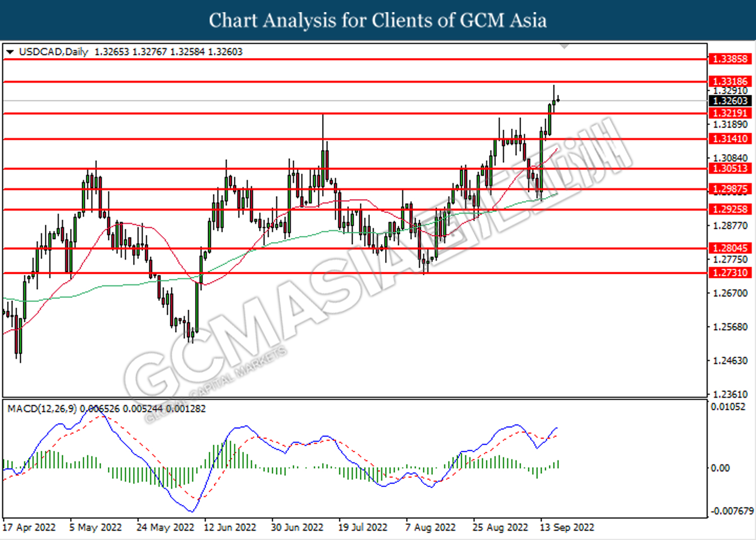Click the 7 Aug 2022 date label
Screen dimensions: 756x540
pos(430,527)
